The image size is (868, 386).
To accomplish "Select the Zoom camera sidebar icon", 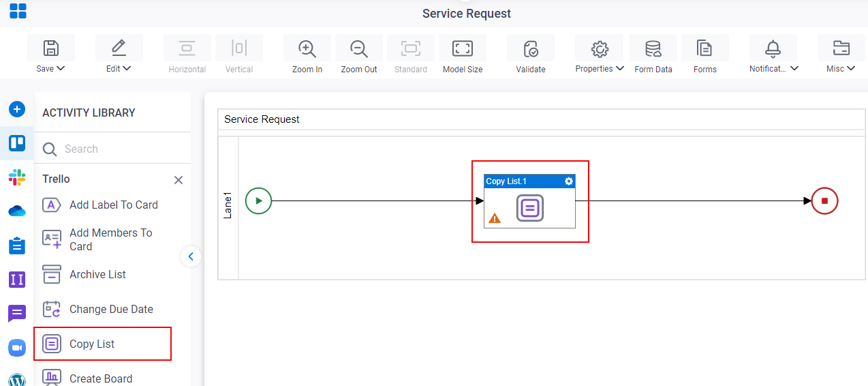I will [17, 348].
